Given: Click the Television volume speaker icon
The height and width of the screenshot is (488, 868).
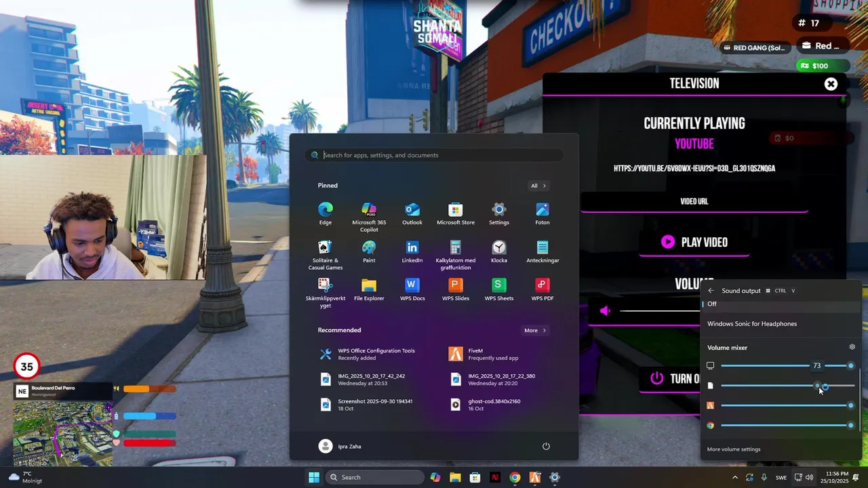Looking at the screenshot, I should click(x=605, y=310).
